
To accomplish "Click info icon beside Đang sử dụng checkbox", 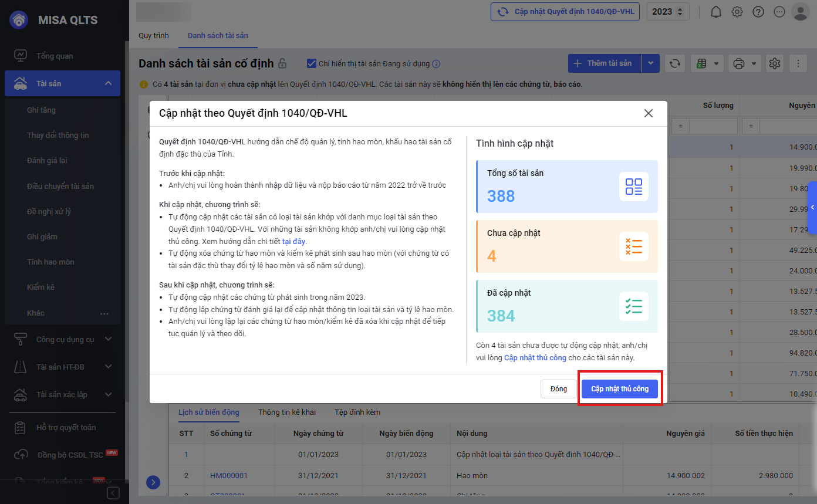I will click(x=436, y=64).
